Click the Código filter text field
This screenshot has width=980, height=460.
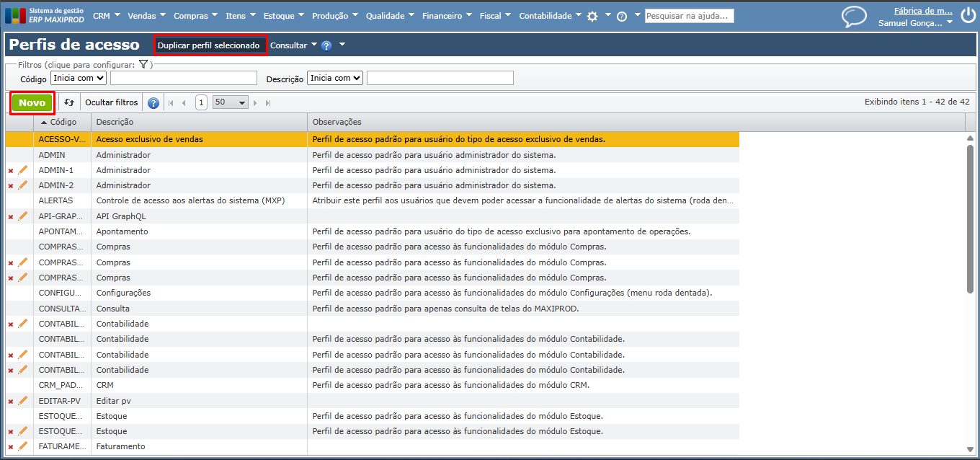click(x=184, y=78)
